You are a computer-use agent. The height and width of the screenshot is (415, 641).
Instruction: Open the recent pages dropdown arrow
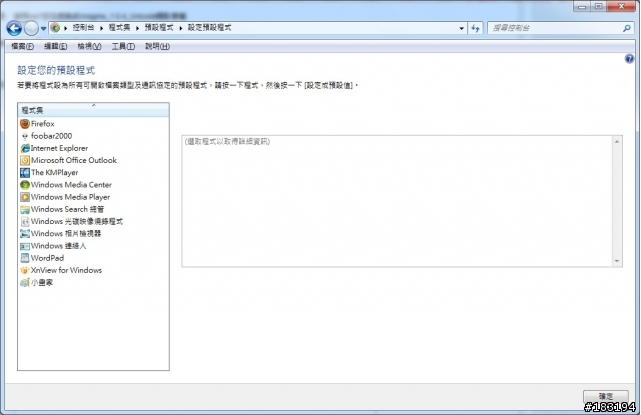coord(43,29)
